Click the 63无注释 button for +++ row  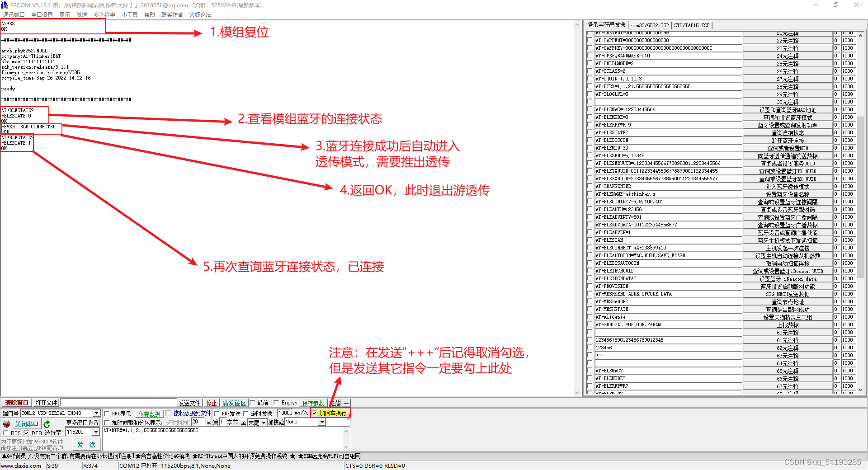[788, 356]
